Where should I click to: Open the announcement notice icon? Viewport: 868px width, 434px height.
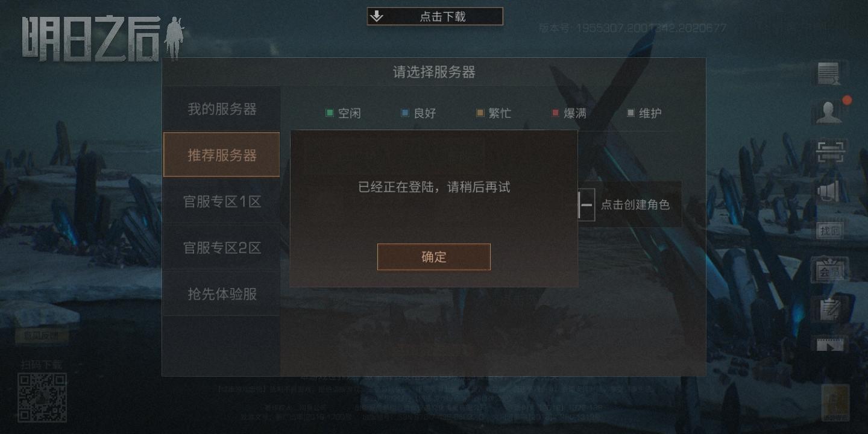(x=829, y=74)
